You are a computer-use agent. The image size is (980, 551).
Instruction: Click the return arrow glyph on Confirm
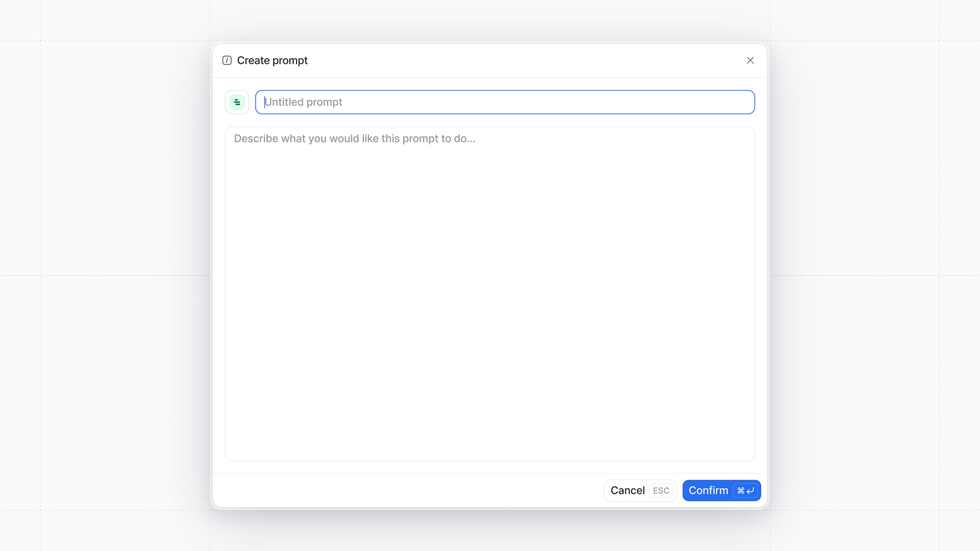point(750,491)
